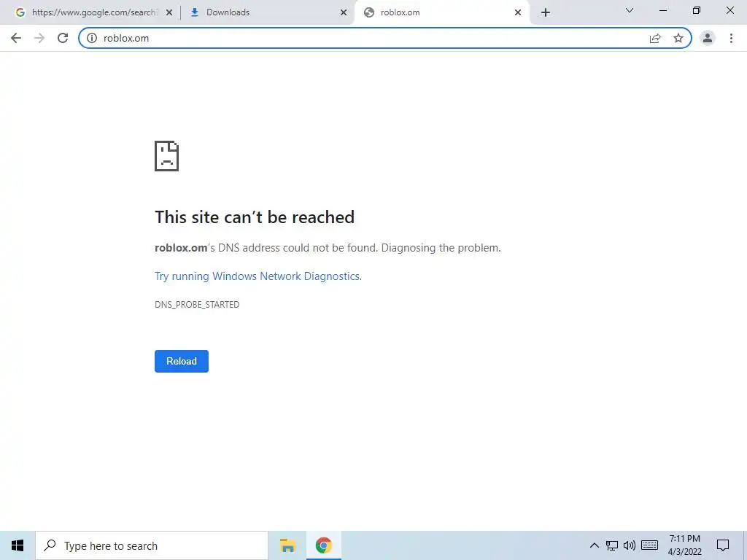This screenshot has height=560, width=747.
Task: Click the blue Reload button
Action: pyautogui.click(x=182, y=361)
